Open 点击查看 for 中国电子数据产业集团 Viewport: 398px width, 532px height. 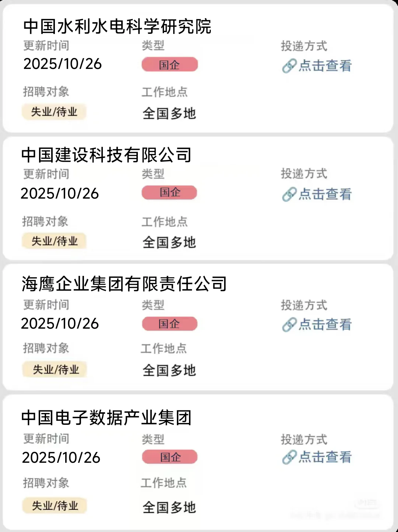[x=325, y=457]
